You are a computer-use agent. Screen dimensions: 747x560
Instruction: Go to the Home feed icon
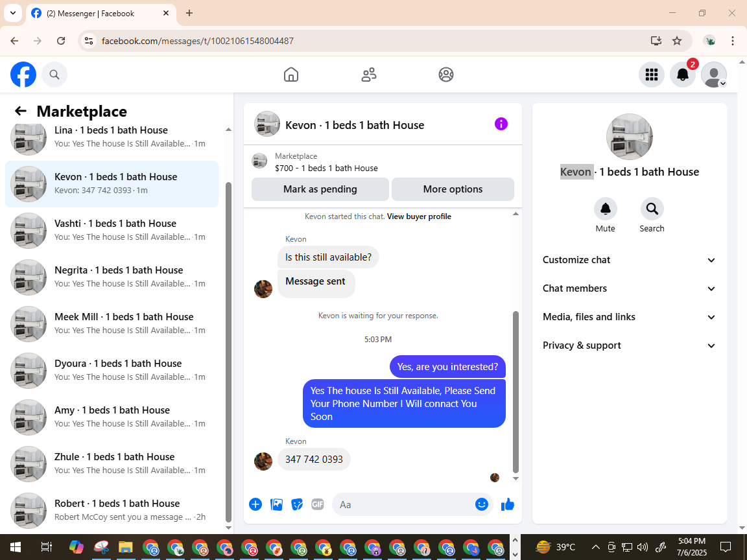pyautogui.click(x=291, y=75)
